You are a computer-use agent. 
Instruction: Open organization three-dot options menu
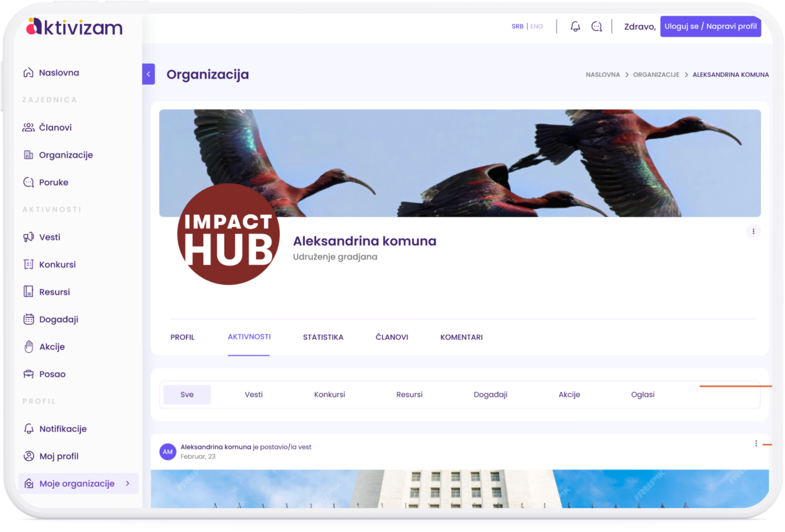[753, 232]
